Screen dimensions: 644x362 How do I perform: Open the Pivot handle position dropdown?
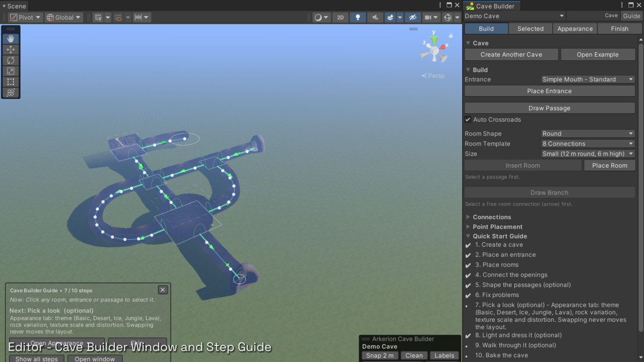(x=25, y=17)
